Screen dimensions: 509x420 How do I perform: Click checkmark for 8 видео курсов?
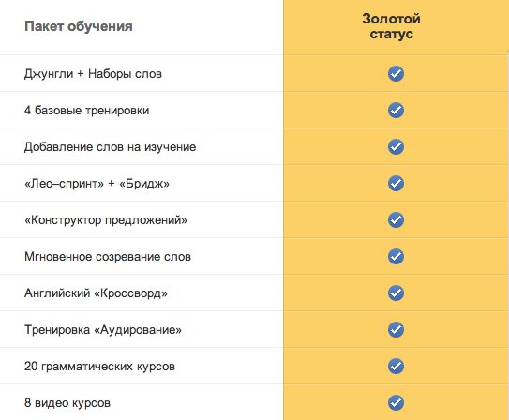[396, 403]
